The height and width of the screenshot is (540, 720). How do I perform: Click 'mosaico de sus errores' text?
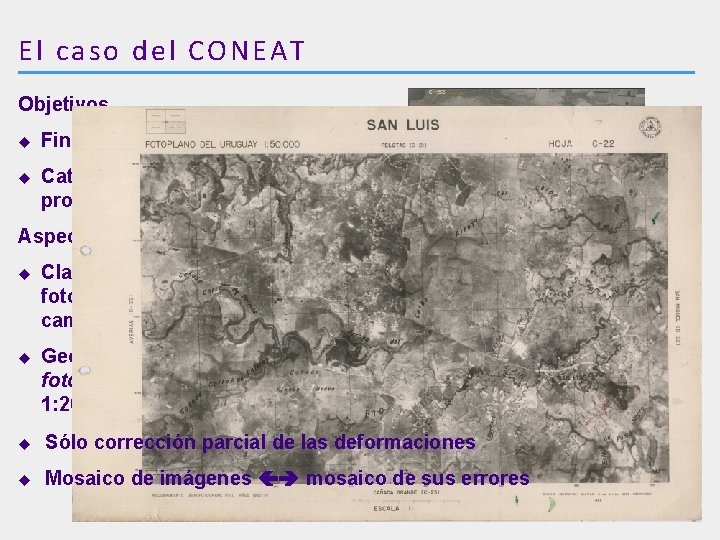pos(418,478)
